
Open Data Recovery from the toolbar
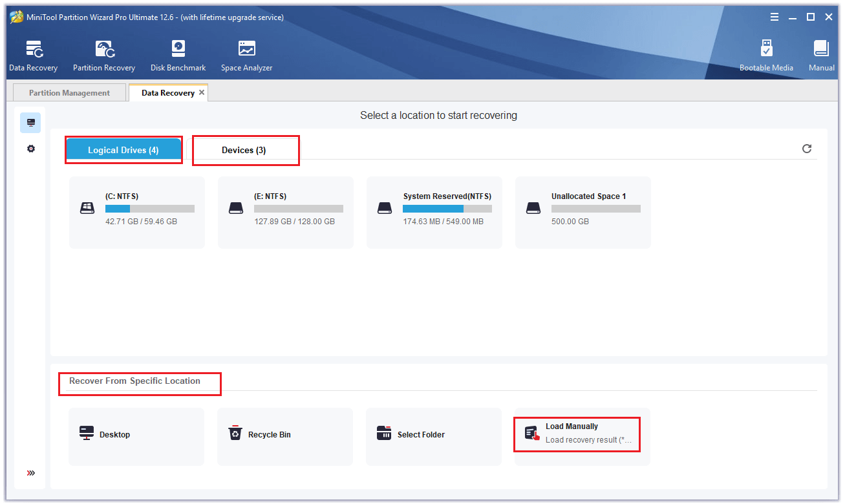click(34, 56)
